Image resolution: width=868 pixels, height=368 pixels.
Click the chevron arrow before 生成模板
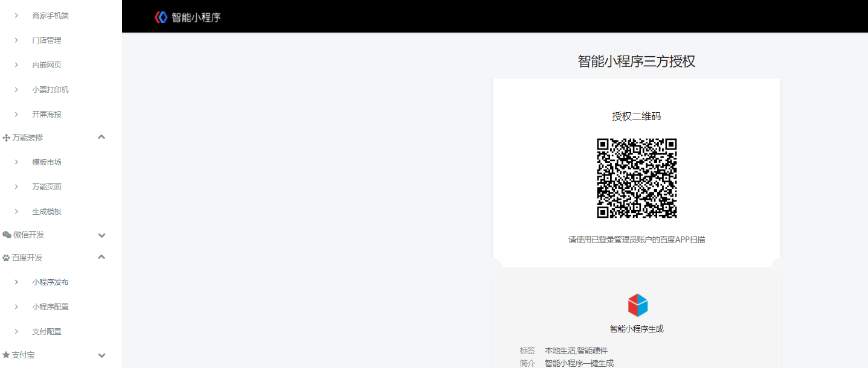(16, 211)
